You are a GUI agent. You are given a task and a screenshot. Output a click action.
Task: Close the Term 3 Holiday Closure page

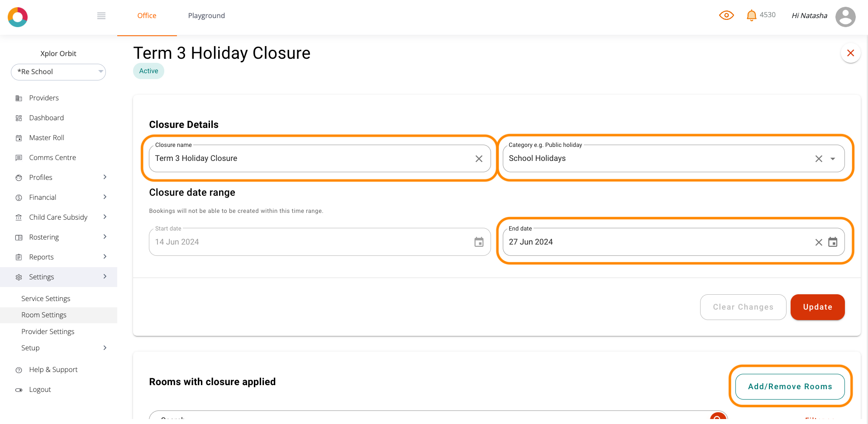pos(850,53)
